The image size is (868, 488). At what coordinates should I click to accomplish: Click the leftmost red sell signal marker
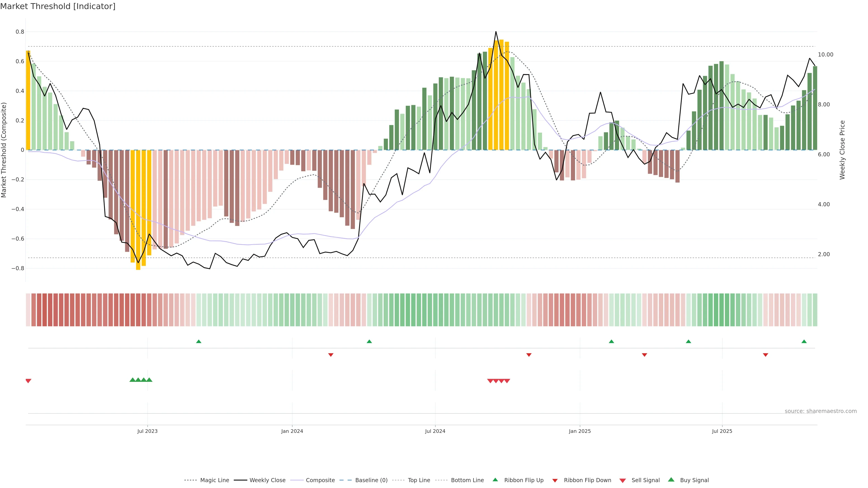[x=28, y=381]
